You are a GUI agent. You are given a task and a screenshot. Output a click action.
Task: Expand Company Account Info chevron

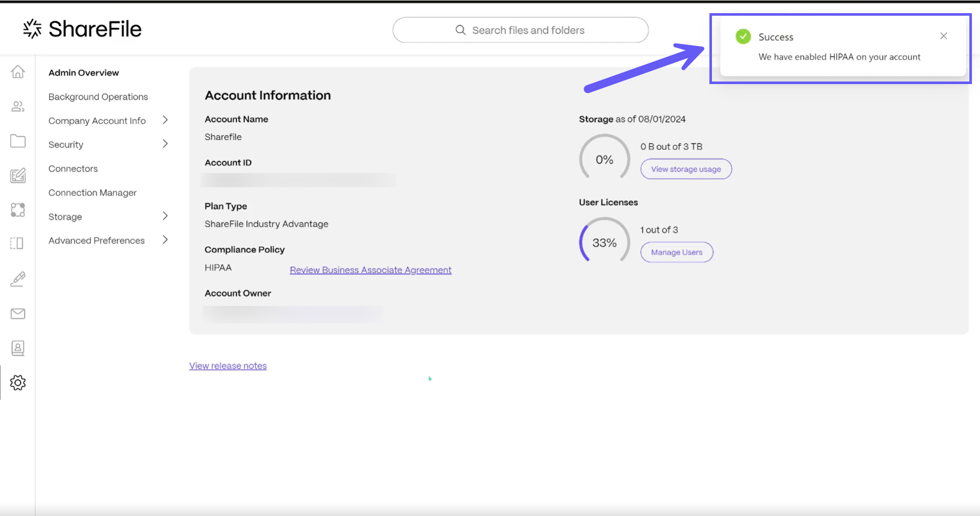[165, 120]
